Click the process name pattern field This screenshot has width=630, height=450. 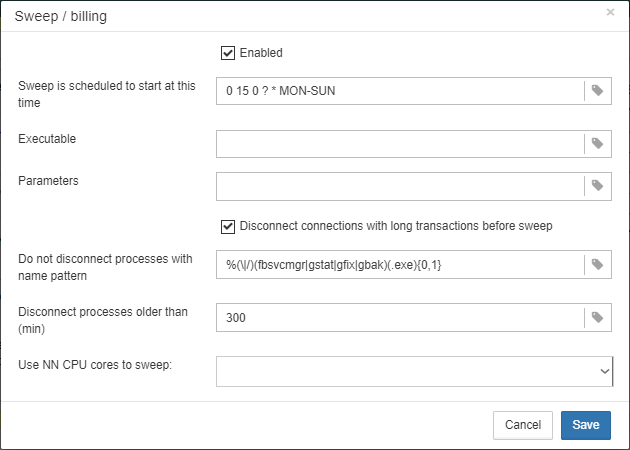tap(400, 264)
